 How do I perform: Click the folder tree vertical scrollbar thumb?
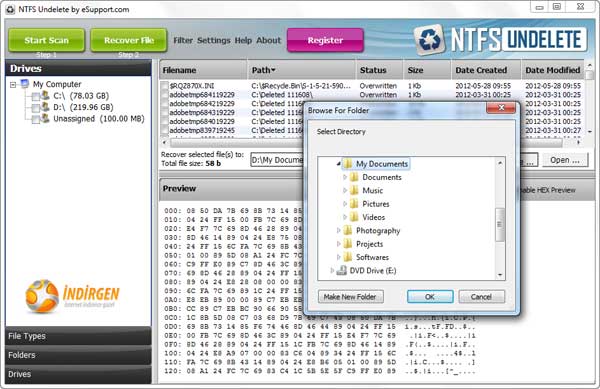[499, 225]
